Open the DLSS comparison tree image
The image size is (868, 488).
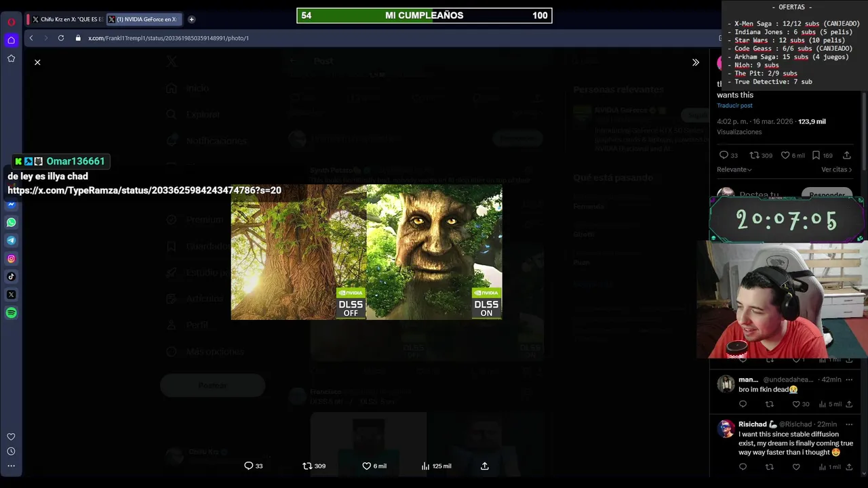366,252
